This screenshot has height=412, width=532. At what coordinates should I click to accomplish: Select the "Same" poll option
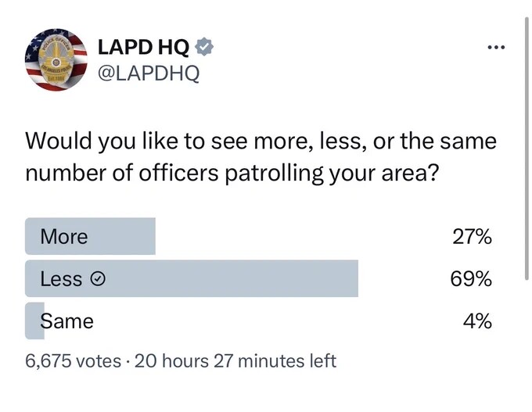(66, 321)
